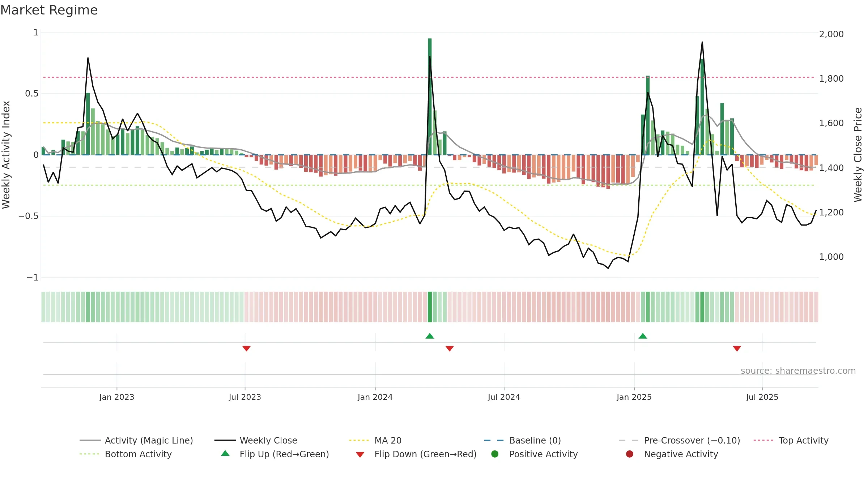Image resolution: width=868 pixels, height=488 pixels.
Task: Select the Flip Down marker near April 2024
Action: tap(450, 348)
